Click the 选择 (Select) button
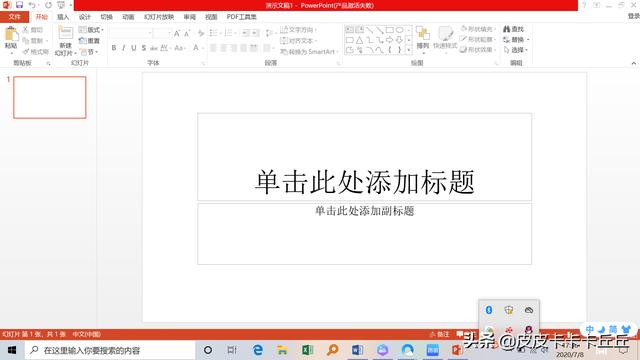The image size is (640, 360). [x=516, y=50]
